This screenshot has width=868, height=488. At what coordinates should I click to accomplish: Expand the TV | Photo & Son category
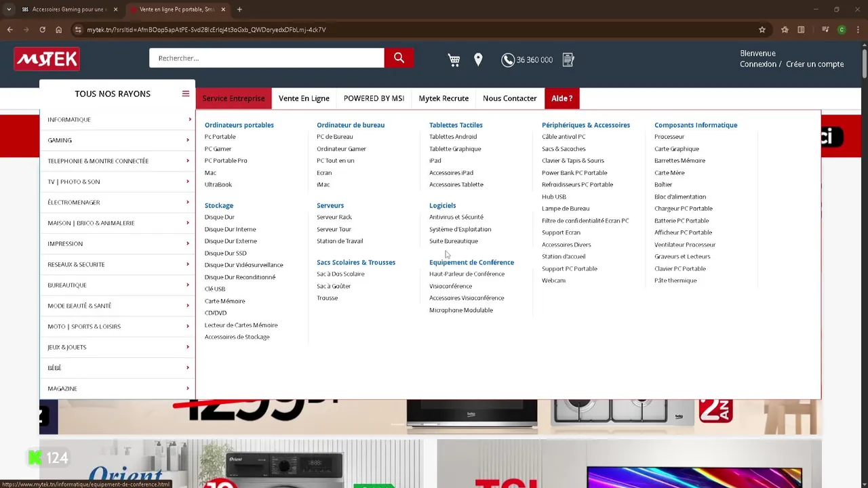[117, 182]
